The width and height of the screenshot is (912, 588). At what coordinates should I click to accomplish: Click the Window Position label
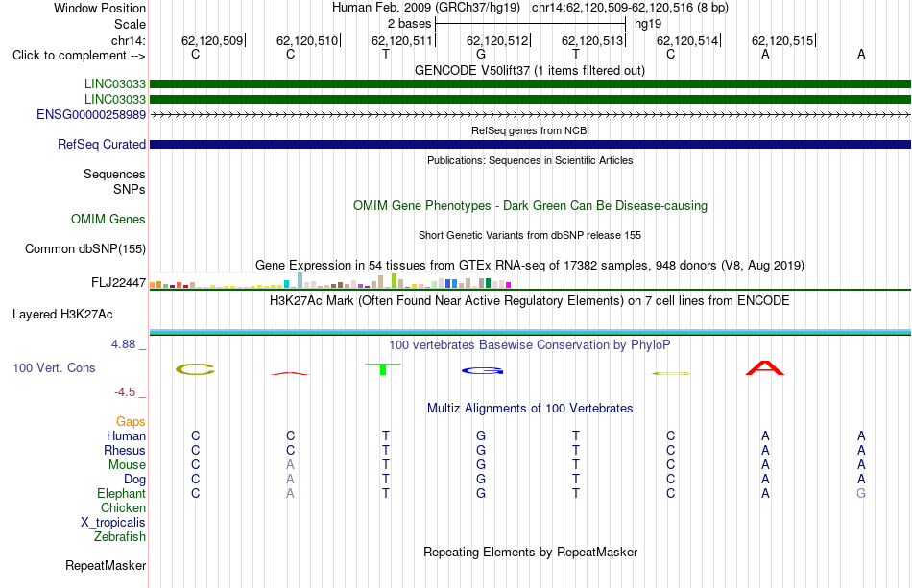tap(100, 8)
